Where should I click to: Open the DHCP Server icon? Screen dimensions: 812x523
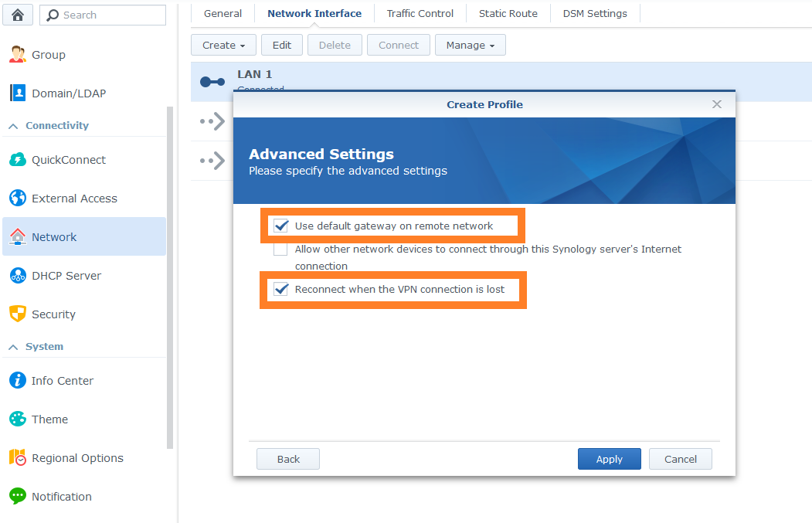18,276
